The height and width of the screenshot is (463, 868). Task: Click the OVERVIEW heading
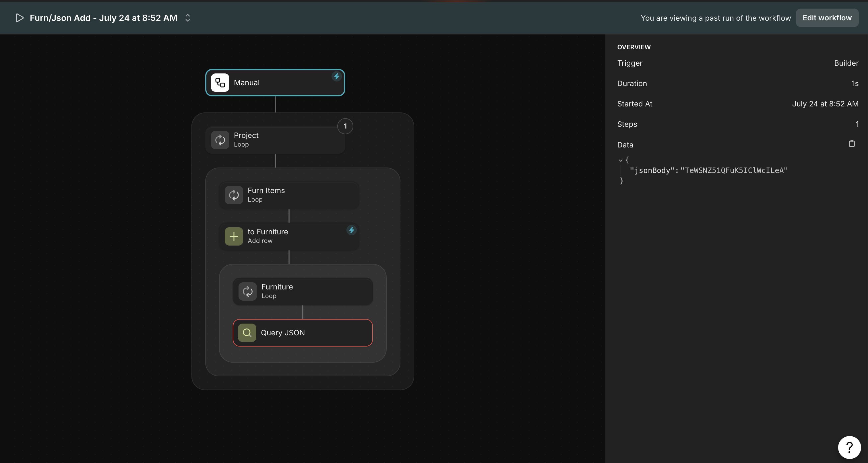click(x=634, y=47)
